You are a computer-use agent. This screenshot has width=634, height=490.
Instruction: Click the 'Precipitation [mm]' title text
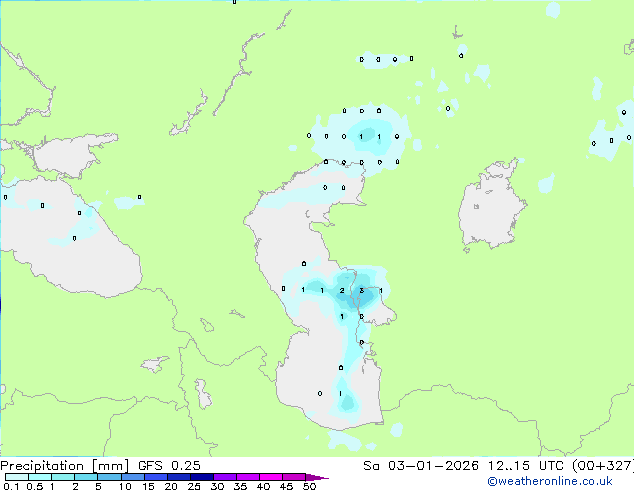click(65, 466)
